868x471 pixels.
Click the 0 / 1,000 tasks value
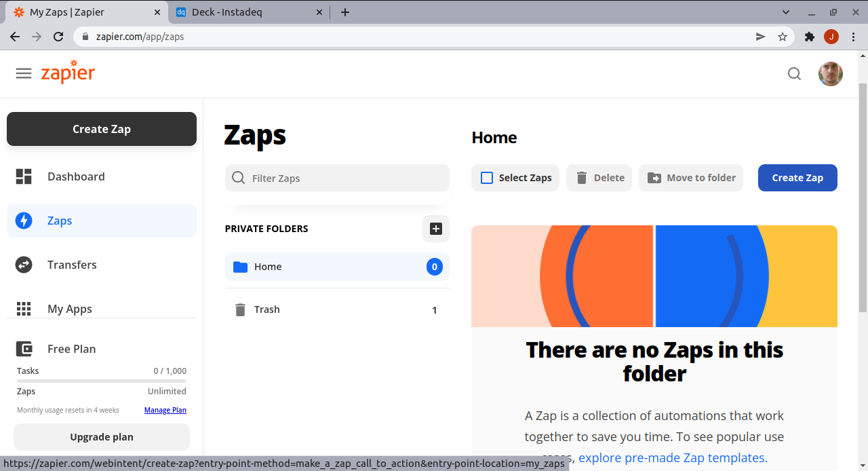point(170,371)
